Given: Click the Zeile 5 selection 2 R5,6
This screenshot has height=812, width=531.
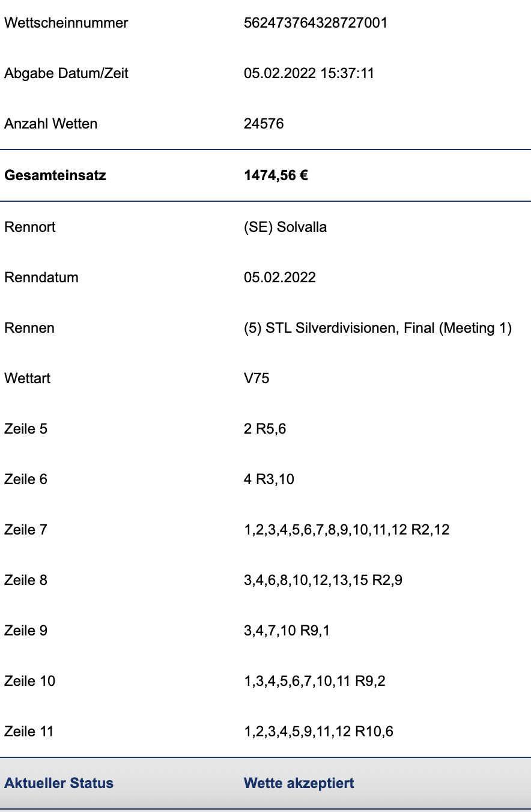Looking at the screenshot, I should [265, 429].
